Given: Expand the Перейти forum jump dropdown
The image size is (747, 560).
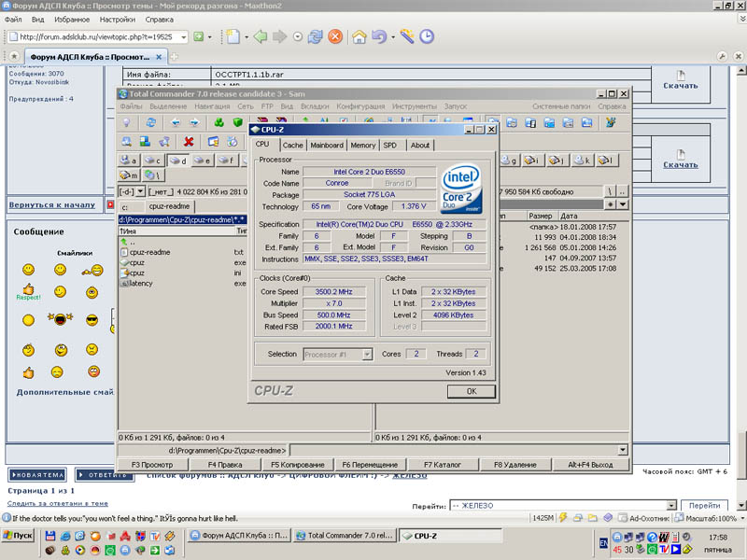Looking at the screenshot, I should click(671, 505).
